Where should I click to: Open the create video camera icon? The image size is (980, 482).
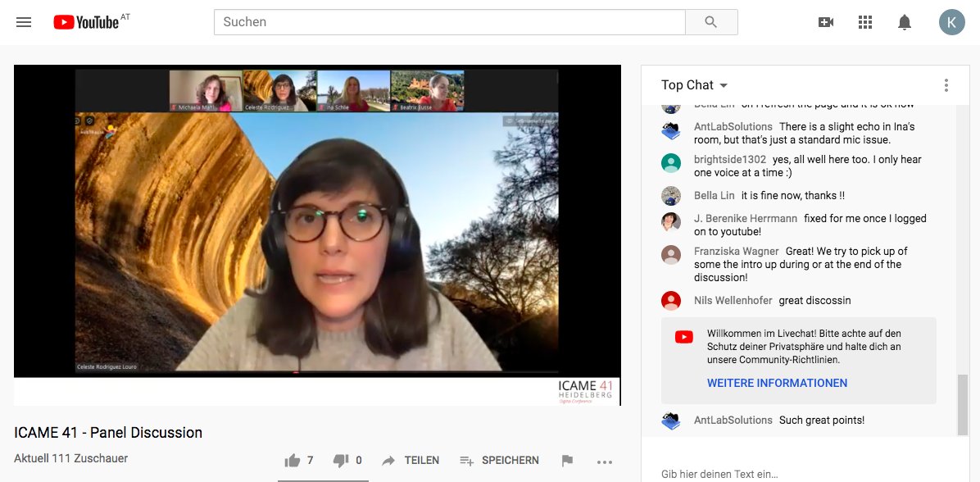[826, 22]
